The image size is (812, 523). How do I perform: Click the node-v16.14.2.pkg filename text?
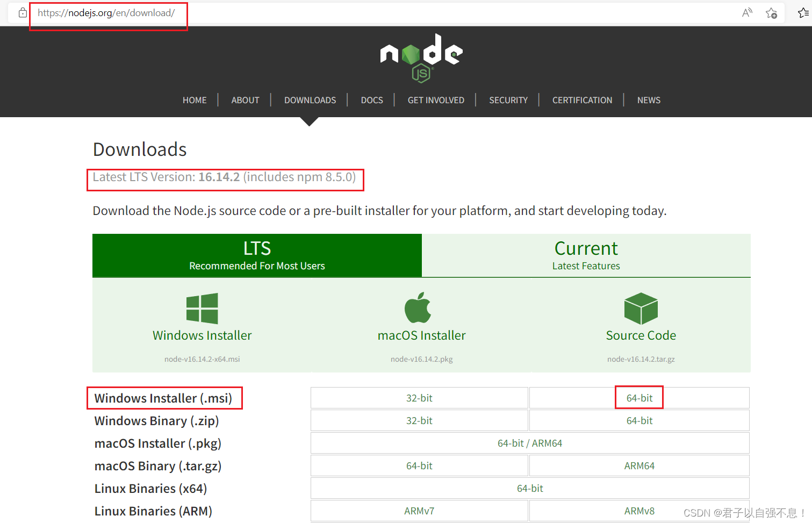coord(422,359)
